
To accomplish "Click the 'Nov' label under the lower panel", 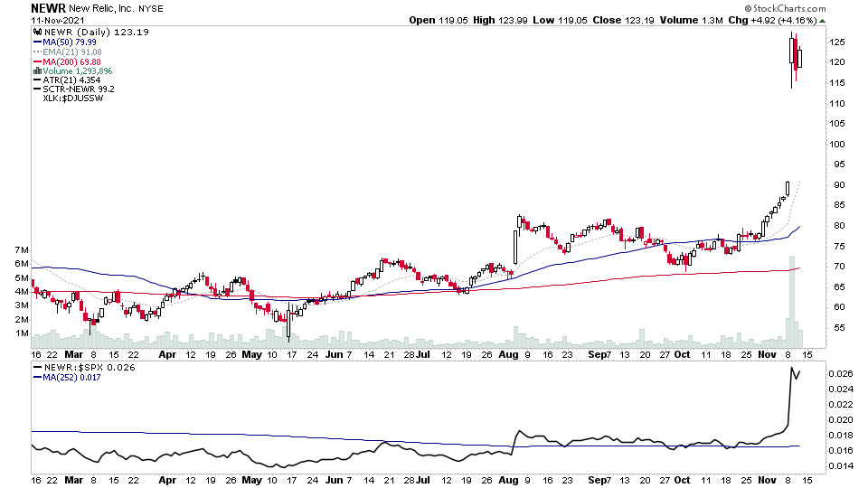I will (x=767, y=480).
